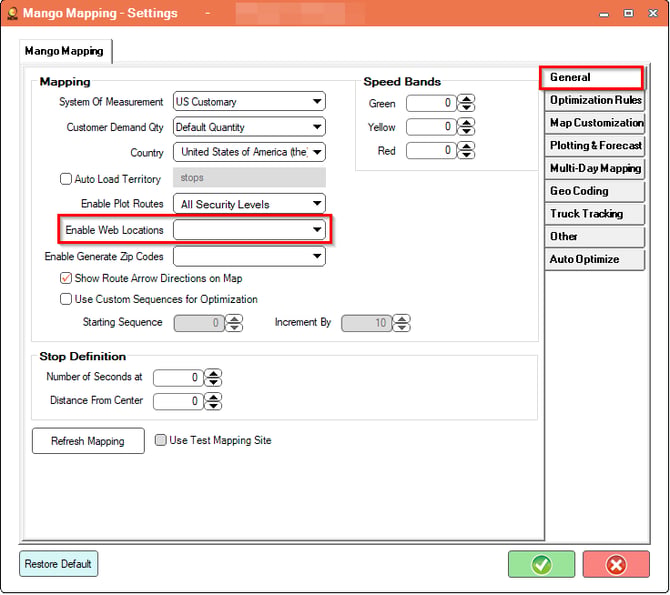This screenshot has width=670, height=595.
Task: Open System Of Measurement dropdown
Action: coord(249,102)
